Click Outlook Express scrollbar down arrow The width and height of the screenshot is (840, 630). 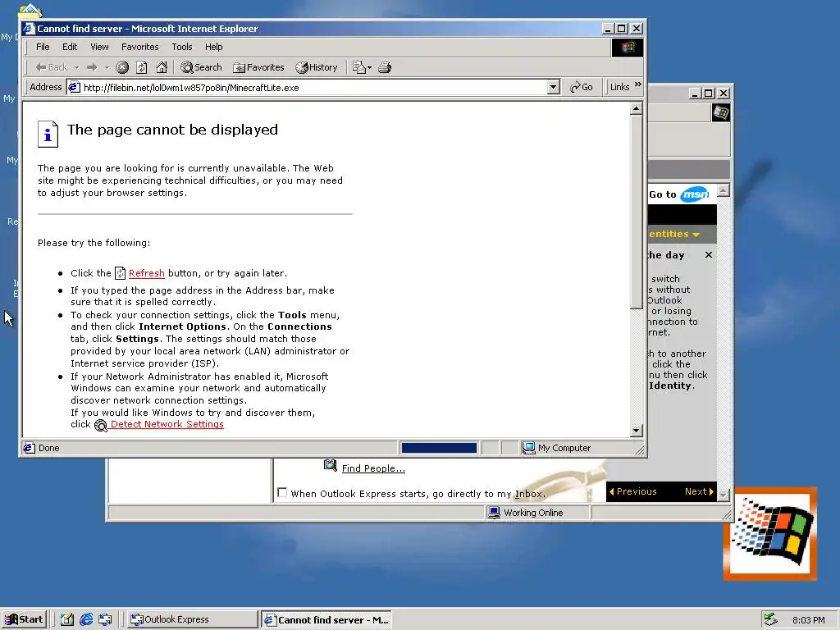point(724,495)
